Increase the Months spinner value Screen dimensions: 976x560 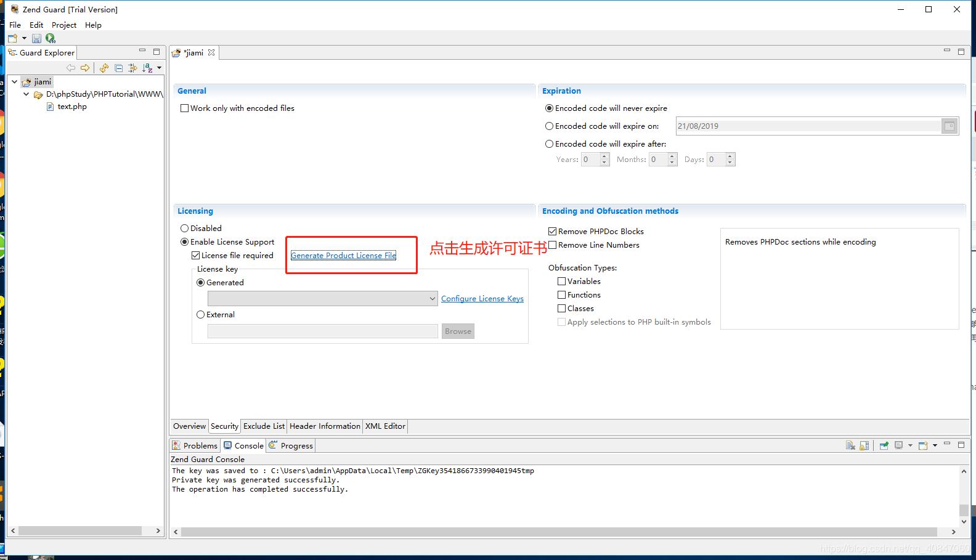[x=672, y=156]
